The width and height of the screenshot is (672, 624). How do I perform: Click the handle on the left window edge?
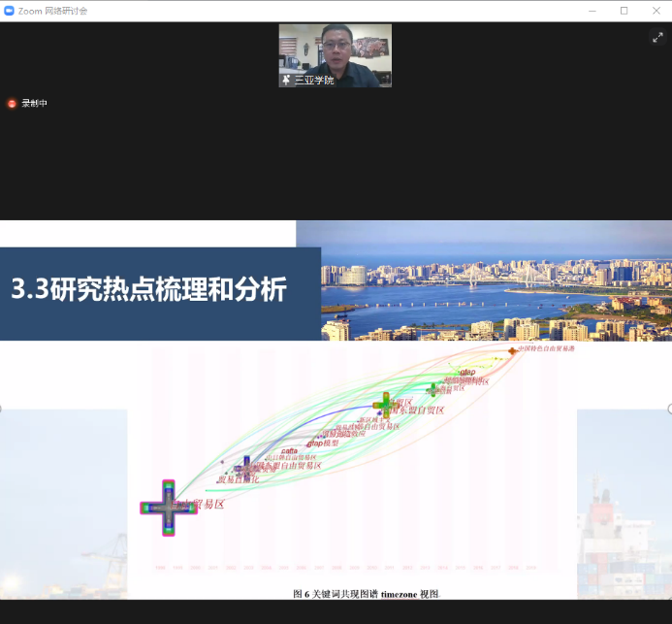tap(2, 409)
